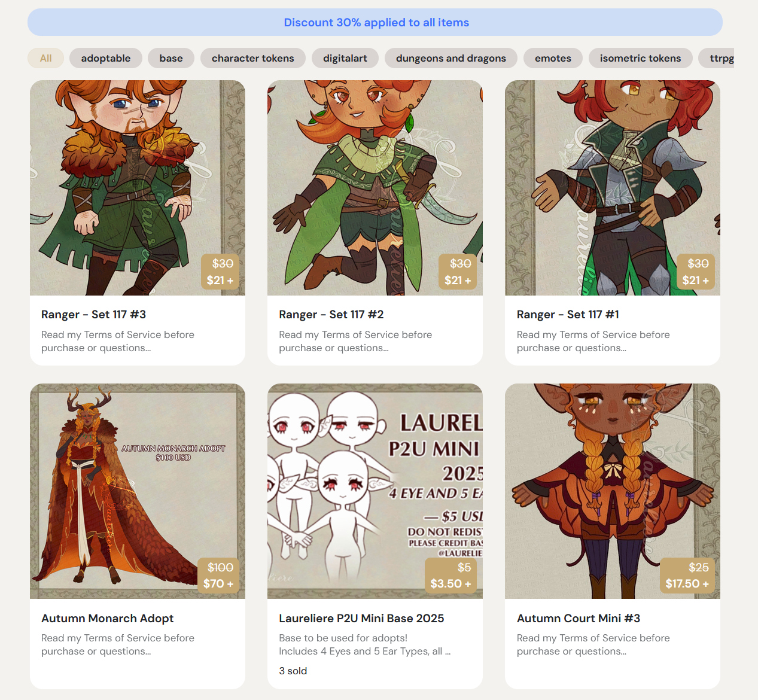Click the 'Laureliere P2U Mini Base 2025' title
758x700 pixels.
[361, 618]
